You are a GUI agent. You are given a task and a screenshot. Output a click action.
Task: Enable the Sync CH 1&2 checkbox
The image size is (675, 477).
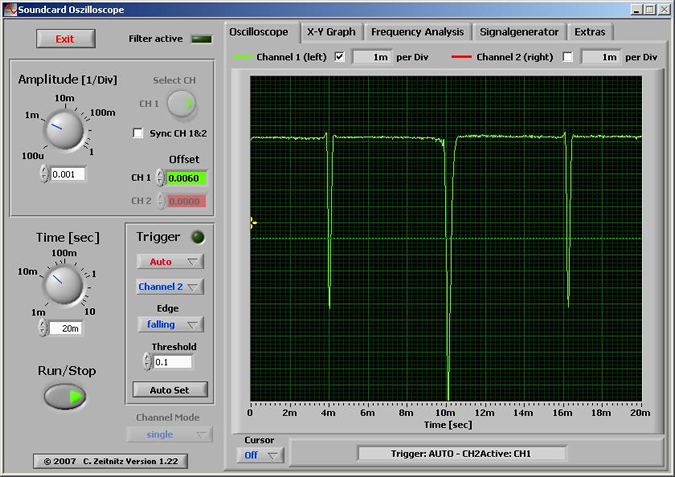tap(139, 133)
